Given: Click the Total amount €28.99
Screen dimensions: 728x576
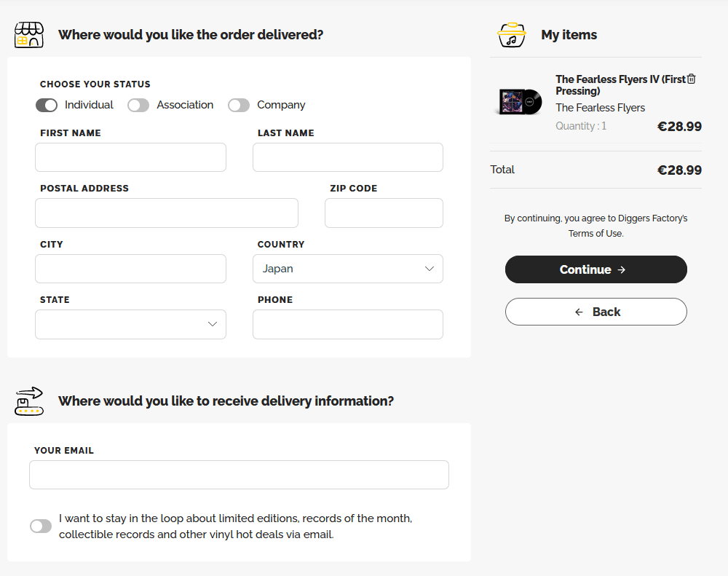Looking at the screenshot, I should (x=679, y=170).
